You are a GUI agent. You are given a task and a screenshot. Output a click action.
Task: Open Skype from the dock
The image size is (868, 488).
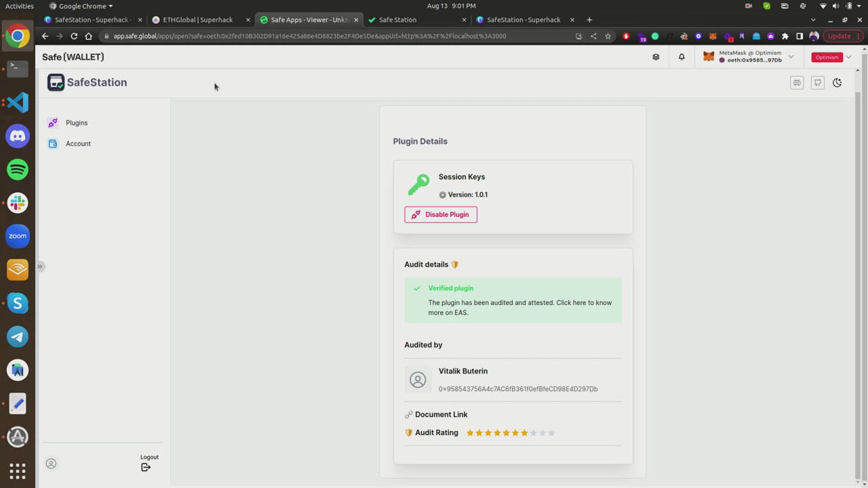[x=18, y=303]
